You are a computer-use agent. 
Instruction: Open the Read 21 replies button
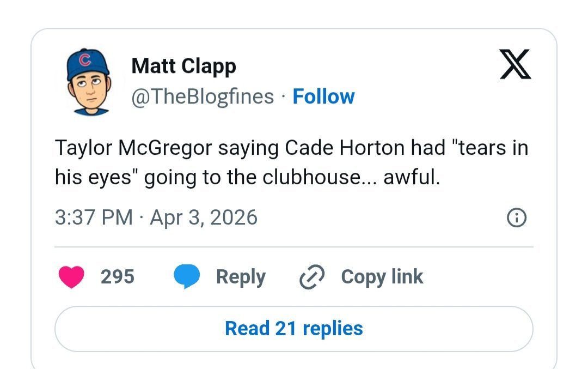coord(293,329)
